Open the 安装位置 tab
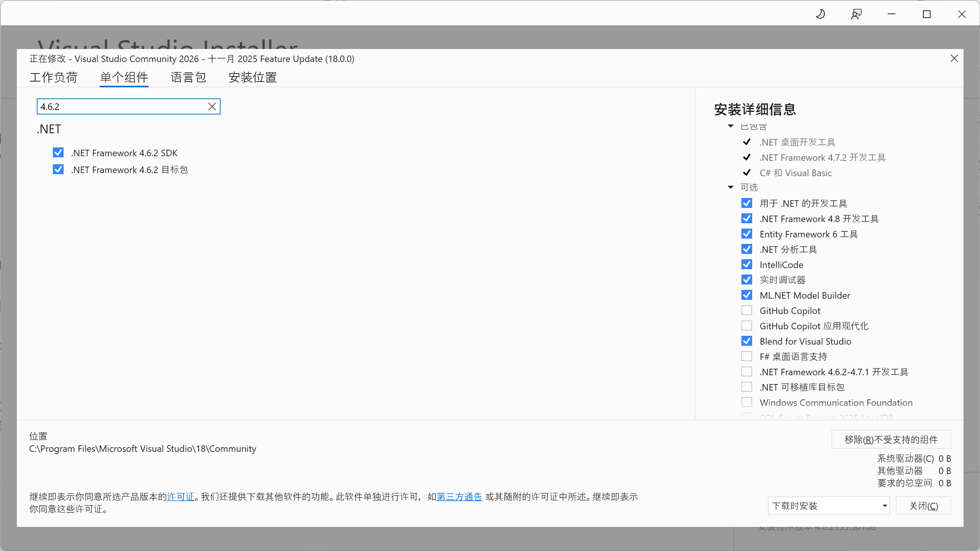 pyautogui.click(x=252, y=77)
